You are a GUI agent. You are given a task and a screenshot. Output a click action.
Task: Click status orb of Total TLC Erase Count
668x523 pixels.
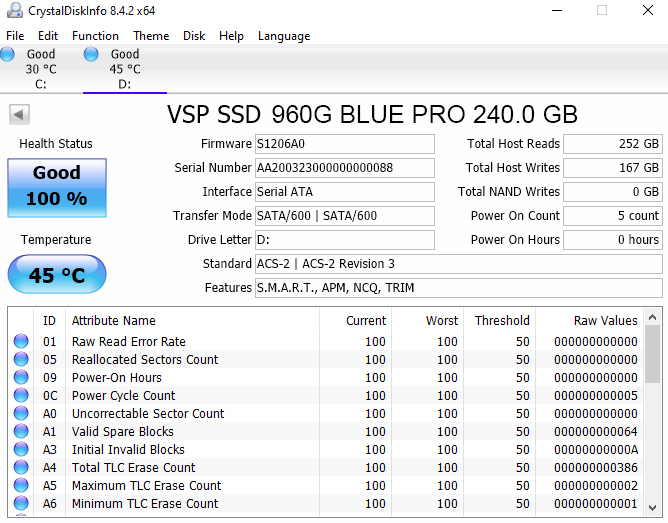(x=21, y=467)
